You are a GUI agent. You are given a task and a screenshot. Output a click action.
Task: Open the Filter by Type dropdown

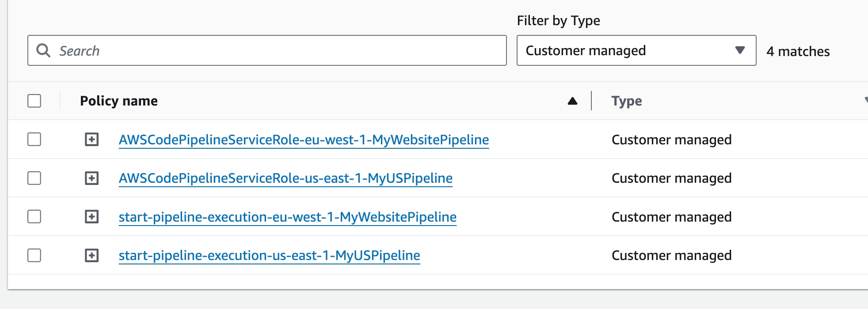pyautogui.click(x=636, y=50)
